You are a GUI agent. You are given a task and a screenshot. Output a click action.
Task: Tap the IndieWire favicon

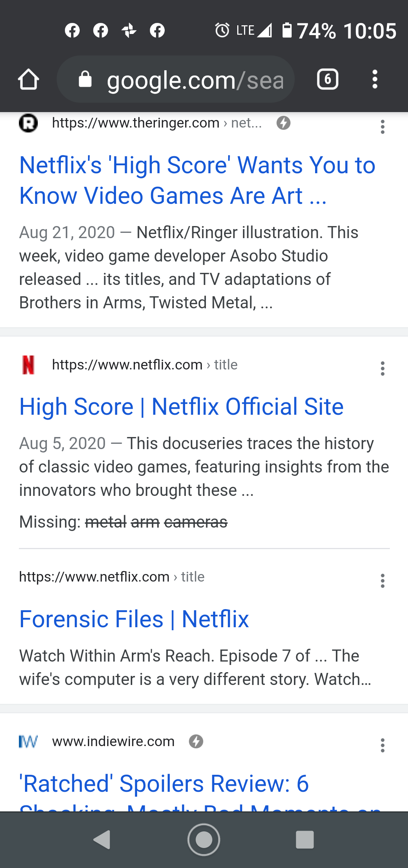tap(28, 742)
